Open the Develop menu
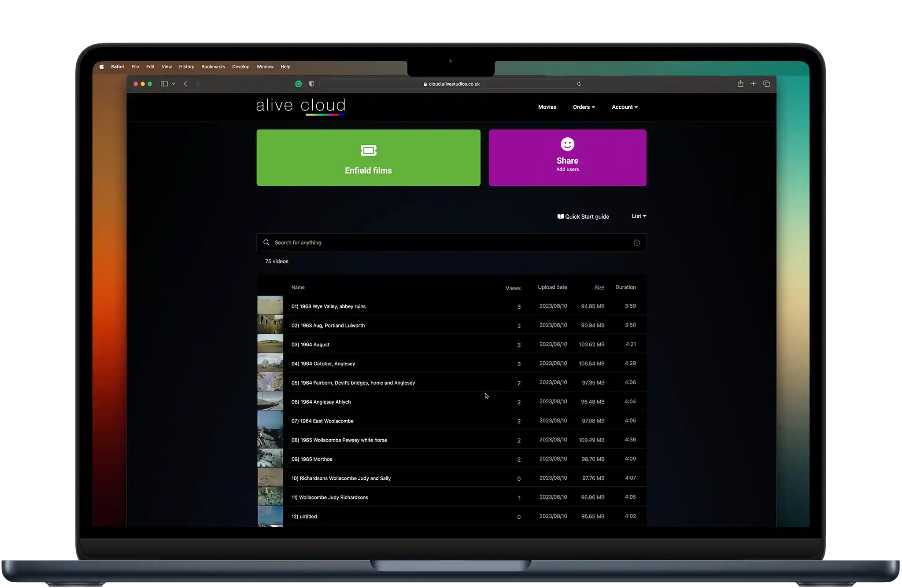The image size is (902, 588). click(x=240, y=67)
